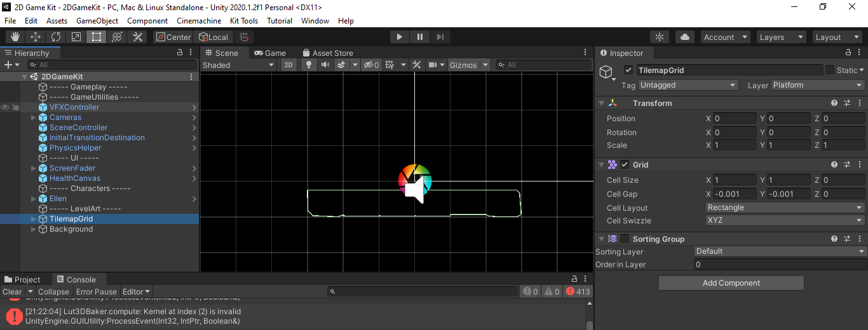Viewport: 868px width, 330px height.
Task: Expand the TilemapGrid tree item
Action: tap(34, 219)
